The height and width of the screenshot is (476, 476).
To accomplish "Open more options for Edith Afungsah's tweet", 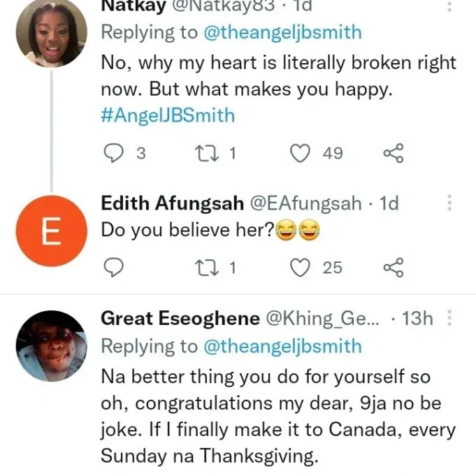I will click(449, 203).
